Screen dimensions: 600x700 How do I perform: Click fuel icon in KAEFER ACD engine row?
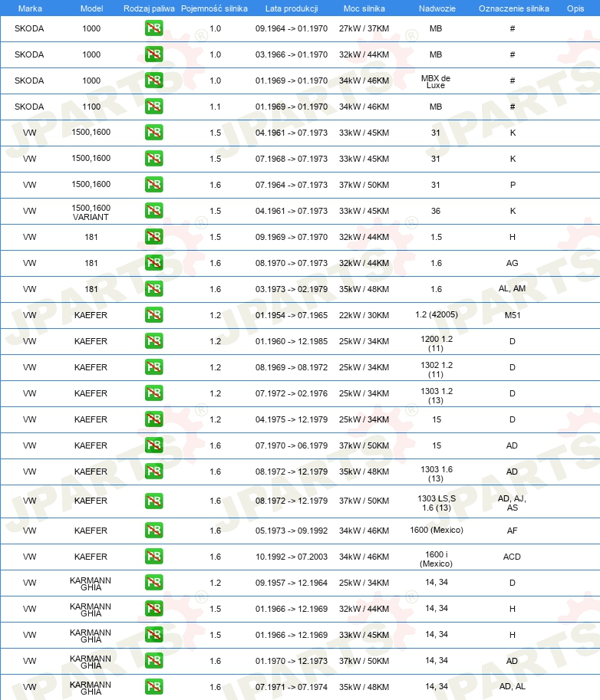pos(153,557)
